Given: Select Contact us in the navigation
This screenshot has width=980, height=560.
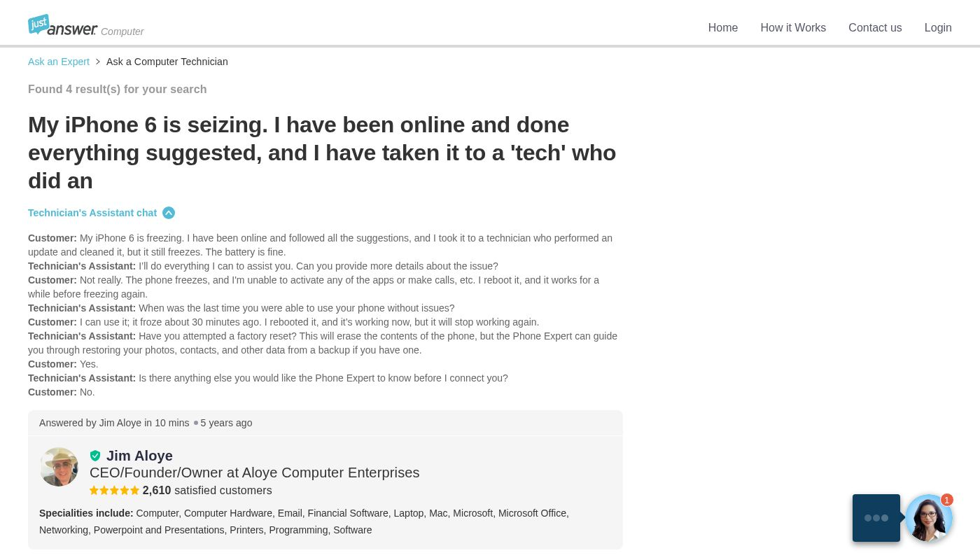Looking at the screenshot, I should coord(875,28).
